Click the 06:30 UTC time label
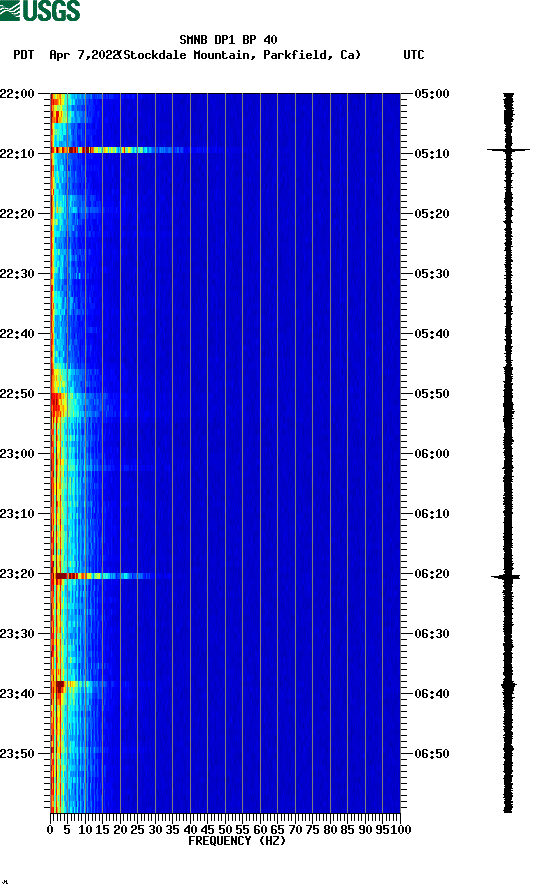Image resolution: width=552 pixels, height=893 pixels. pos(432,634)
